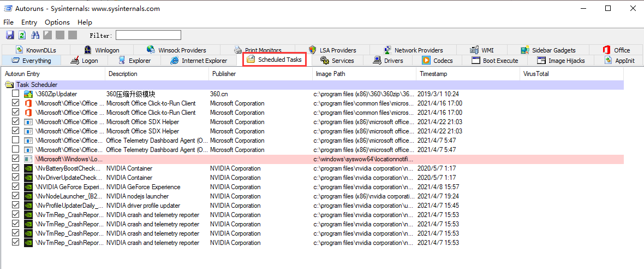Uncheck the NvDriverUpdateCheck entry checkbox
This screenshot has height=269, width=644.
(16, 178)
